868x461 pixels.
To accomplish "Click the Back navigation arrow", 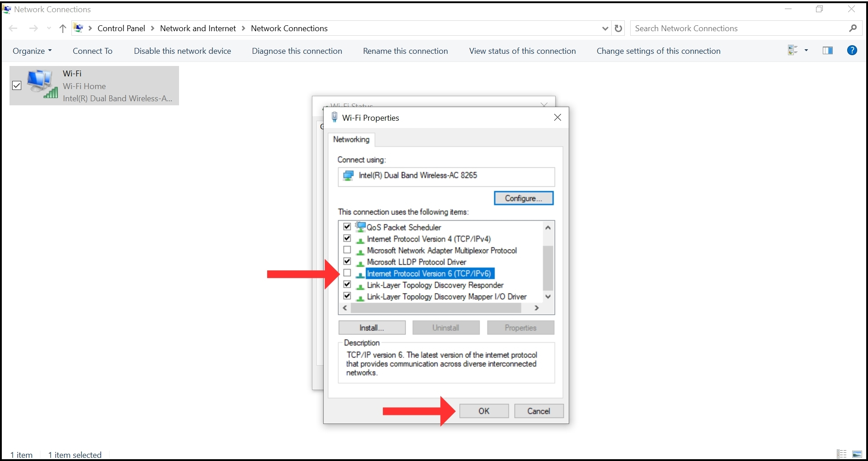I will [13, 28].
